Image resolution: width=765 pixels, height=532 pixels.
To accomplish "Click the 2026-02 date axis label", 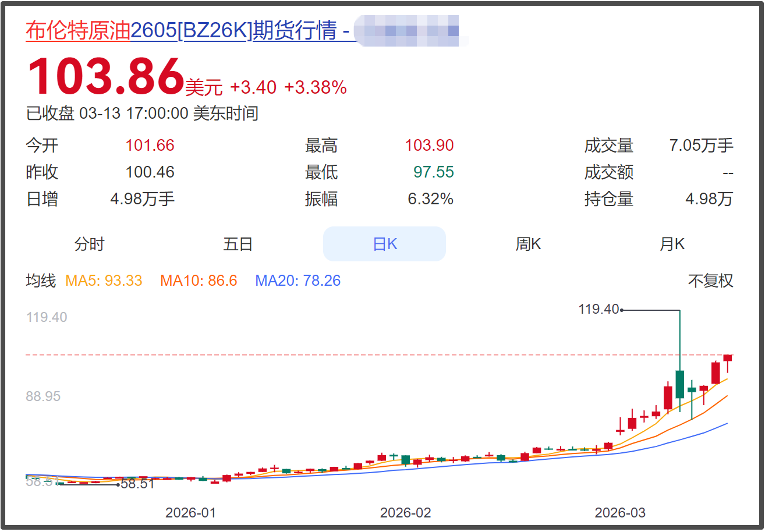I will click(406, 513).
